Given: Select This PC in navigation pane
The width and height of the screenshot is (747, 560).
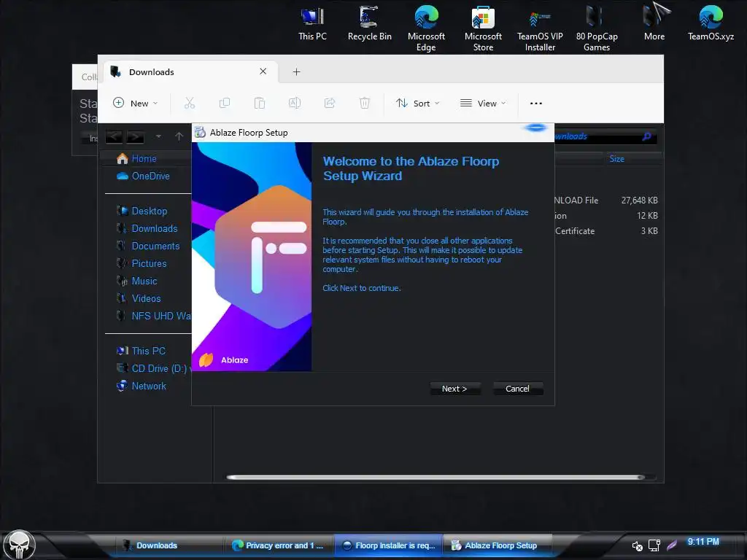Looking at the screenshot, I should [141, 351].
